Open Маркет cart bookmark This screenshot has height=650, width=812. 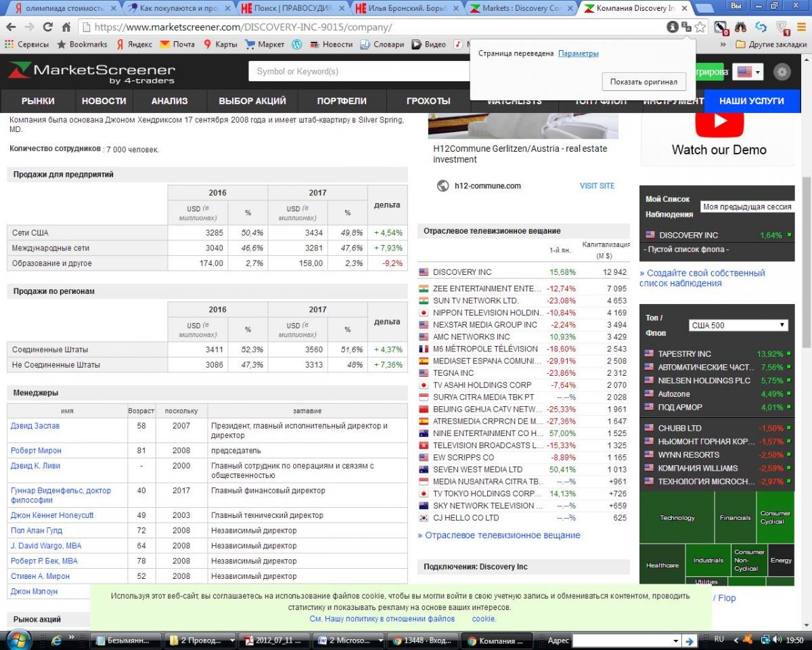(x=265, y=45)
